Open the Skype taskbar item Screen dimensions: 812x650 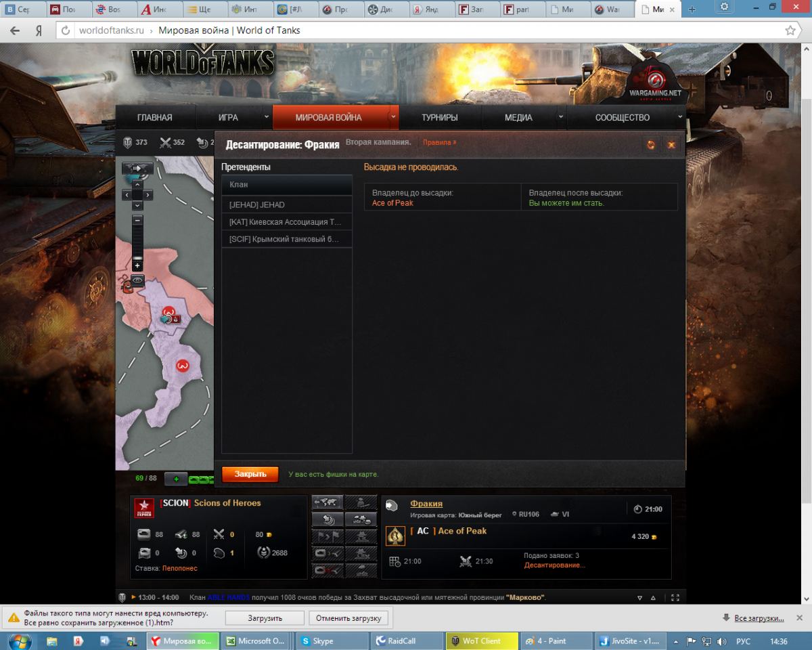(x=334, y=641)
